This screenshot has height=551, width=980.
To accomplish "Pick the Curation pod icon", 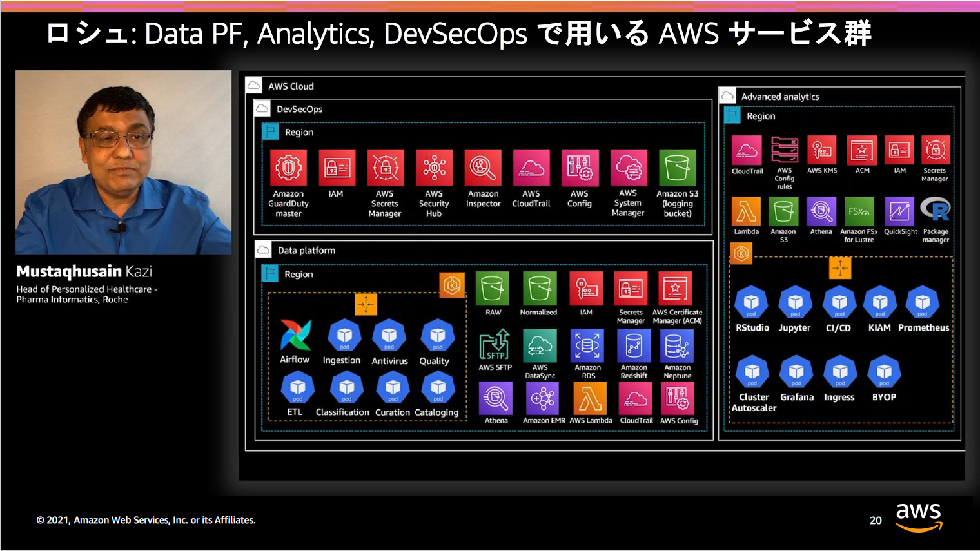I will coord(393,388).
